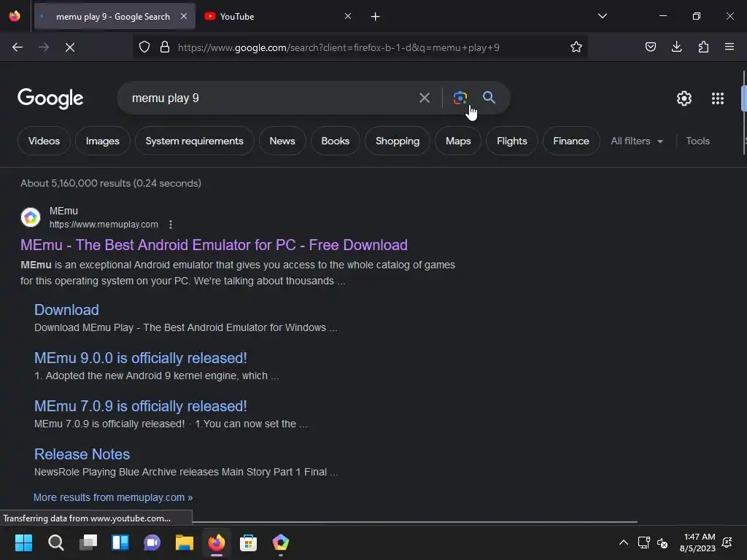The height and width of the screenshot is (560, 747).
Task: Close the YouTube tab
Action: coord(348,16)
